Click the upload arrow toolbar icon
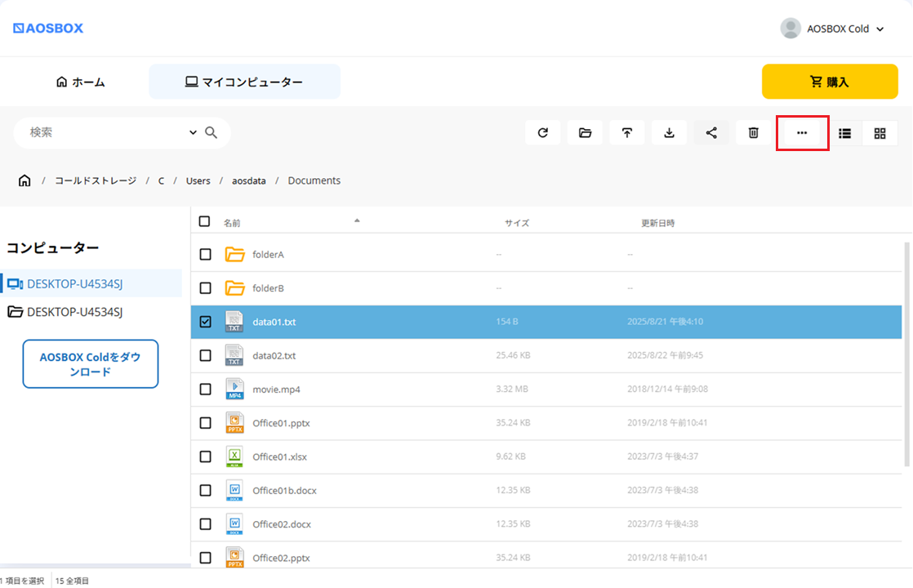Image resolution: width=913 pixels, height=588 pixels. (627, 133)
